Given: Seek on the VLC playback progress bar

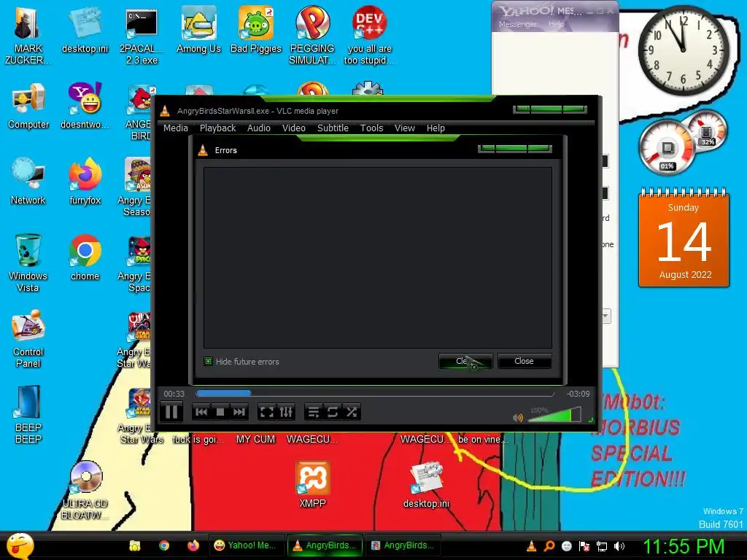Looking at the screenshot, I should [374, 394].
